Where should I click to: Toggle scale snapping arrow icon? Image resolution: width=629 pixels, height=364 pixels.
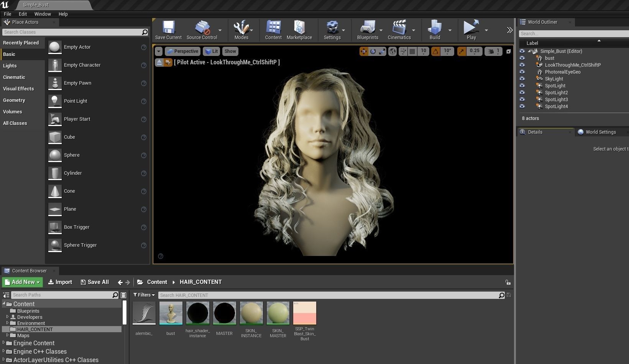(461, 51)
